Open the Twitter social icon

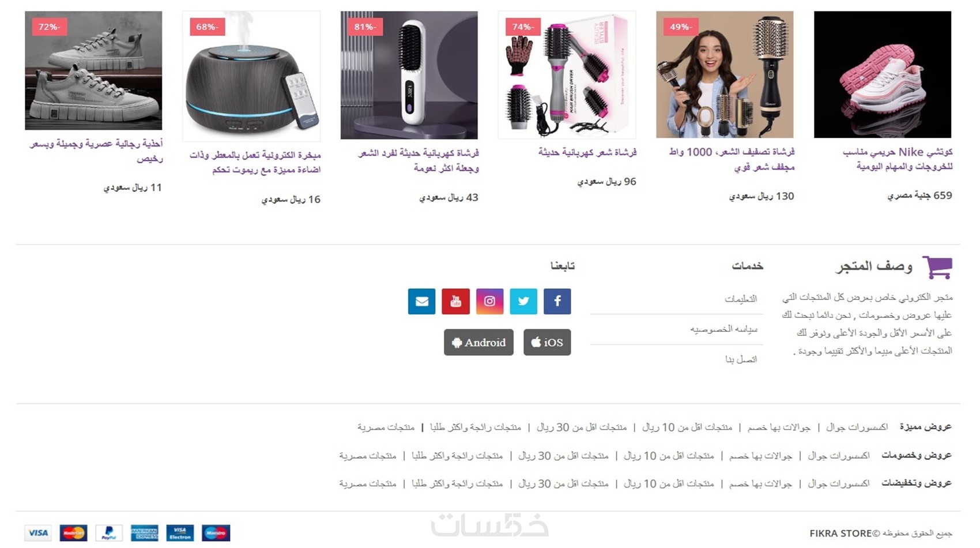[523, 301]
